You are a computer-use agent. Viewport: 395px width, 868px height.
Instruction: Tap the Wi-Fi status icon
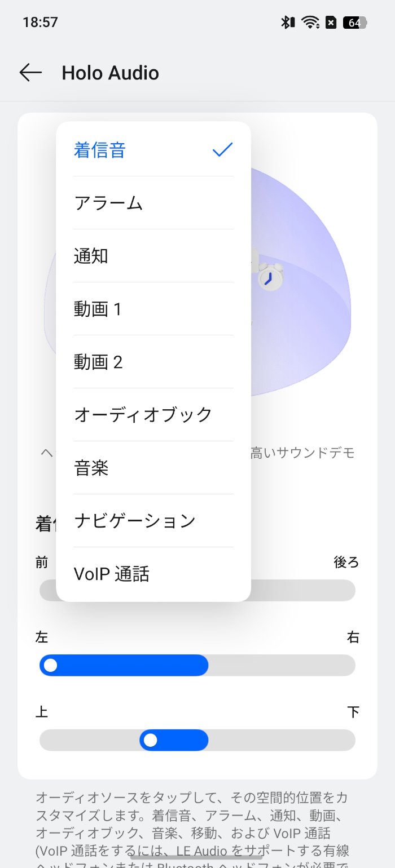tap(310, 23)
